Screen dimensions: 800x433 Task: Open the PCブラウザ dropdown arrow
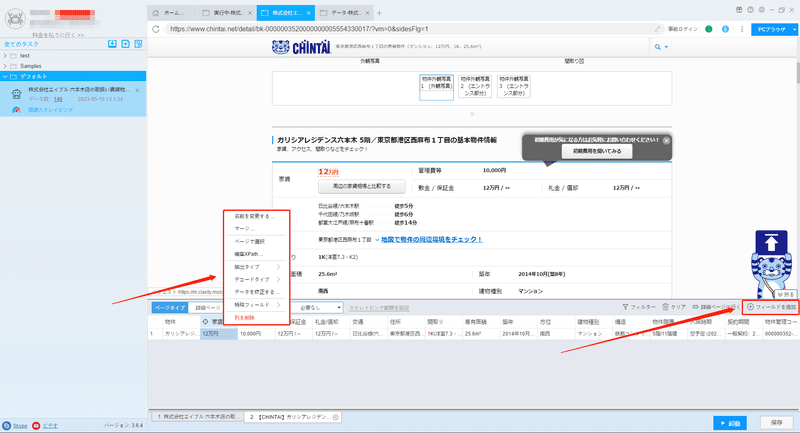(794, 30)
